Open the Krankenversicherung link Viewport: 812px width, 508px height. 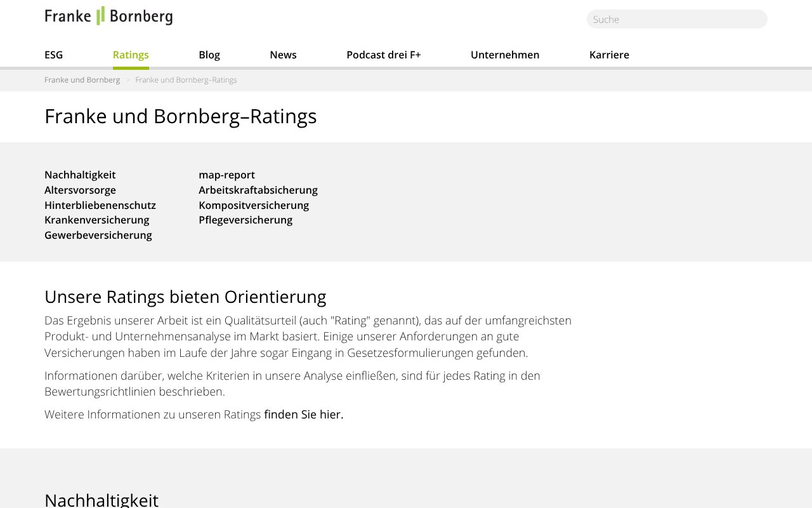click(x=96, y=220)
